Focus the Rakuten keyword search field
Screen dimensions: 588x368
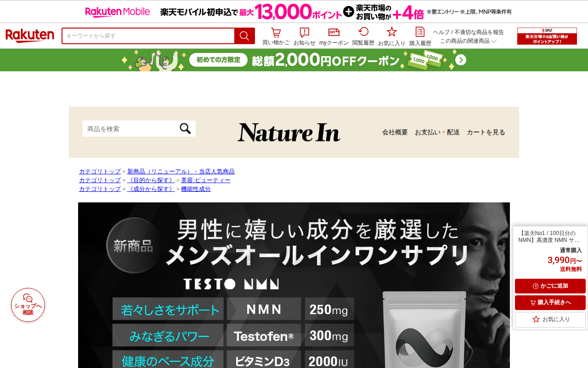(x=148, y=36)
